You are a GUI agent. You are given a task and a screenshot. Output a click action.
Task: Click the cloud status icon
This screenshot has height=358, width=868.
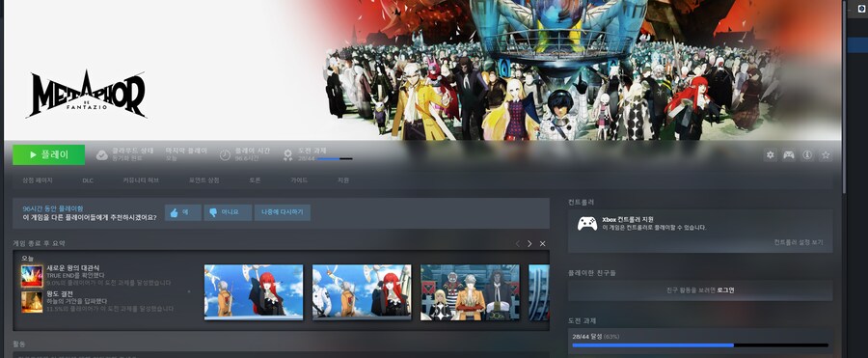point(102,155)
